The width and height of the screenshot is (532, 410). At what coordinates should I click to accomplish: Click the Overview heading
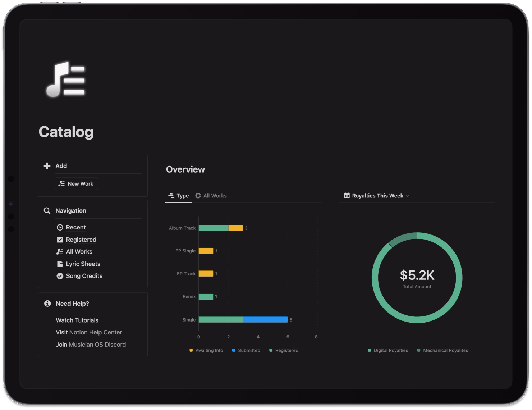coord(185,169)
